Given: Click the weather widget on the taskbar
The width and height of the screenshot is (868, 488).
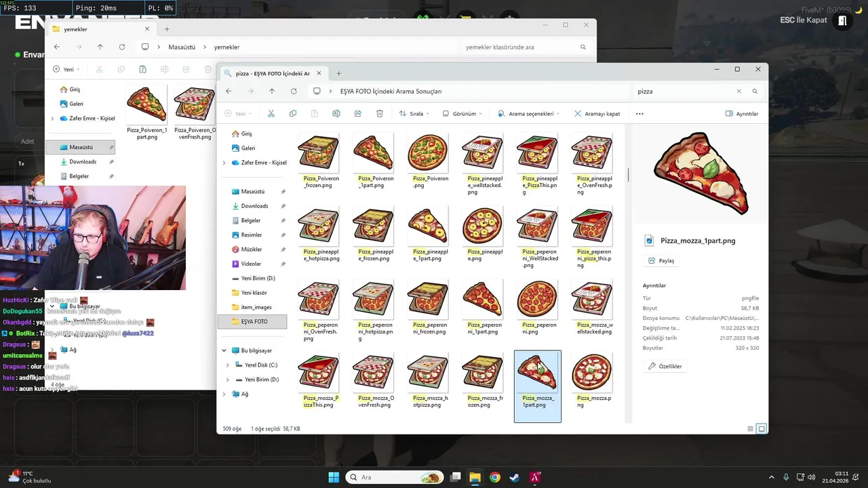Looking at the screenshot, I should 31,477.
